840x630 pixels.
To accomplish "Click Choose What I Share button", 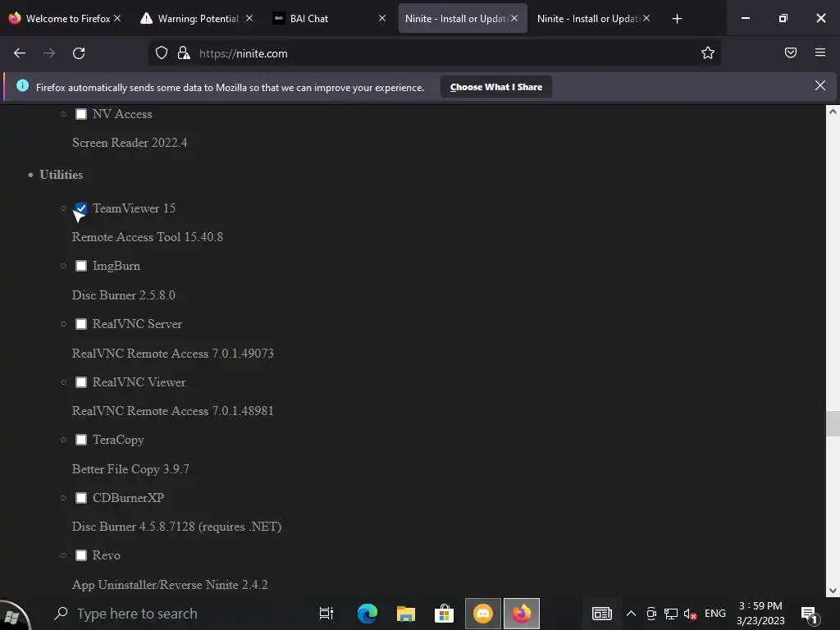I will click(x=496, y=87).
